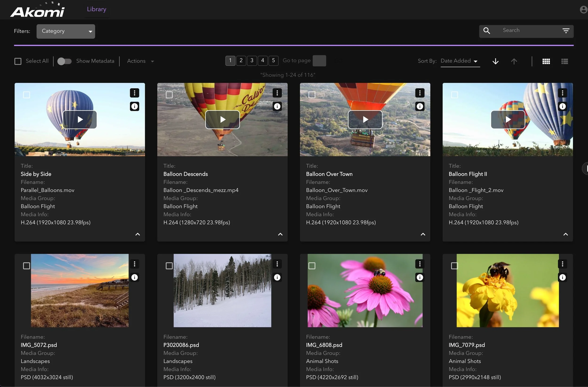The height and width of the screenshot is (387, 588).
Task: Show info for IMG_6808.psd image
Action: point(420,278)
